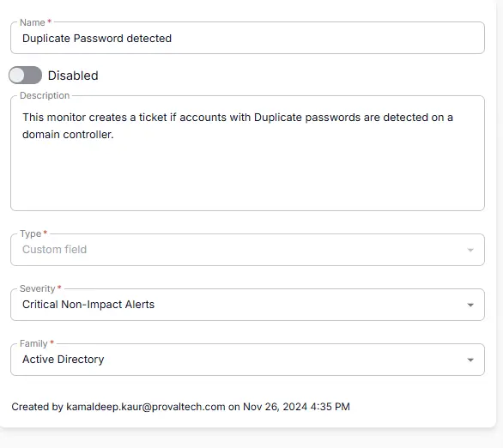
Task: Click into the Name input field
Action: [x=247, y=38]
